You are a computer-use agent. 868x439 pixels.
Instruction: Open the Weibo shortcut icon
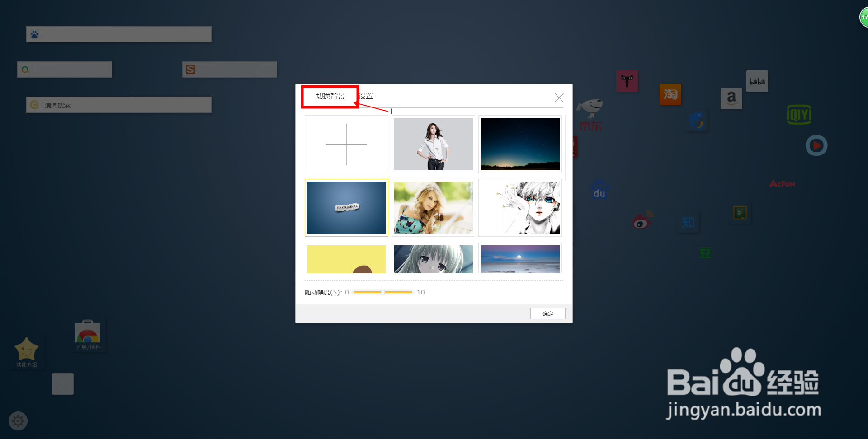pos(642,219)
